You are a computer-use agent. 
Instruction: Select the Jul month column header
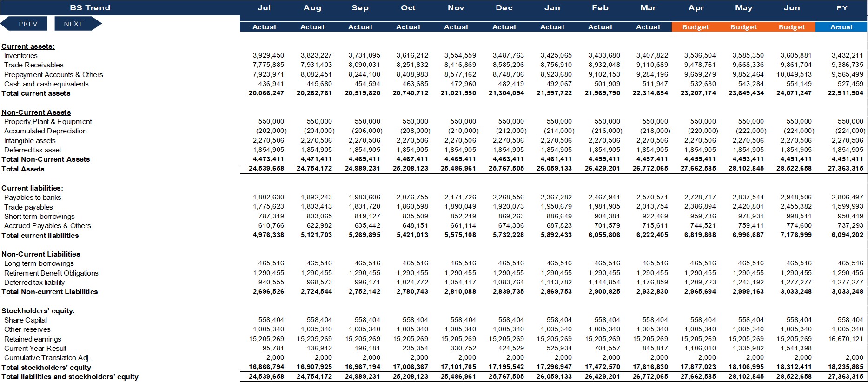264,8
